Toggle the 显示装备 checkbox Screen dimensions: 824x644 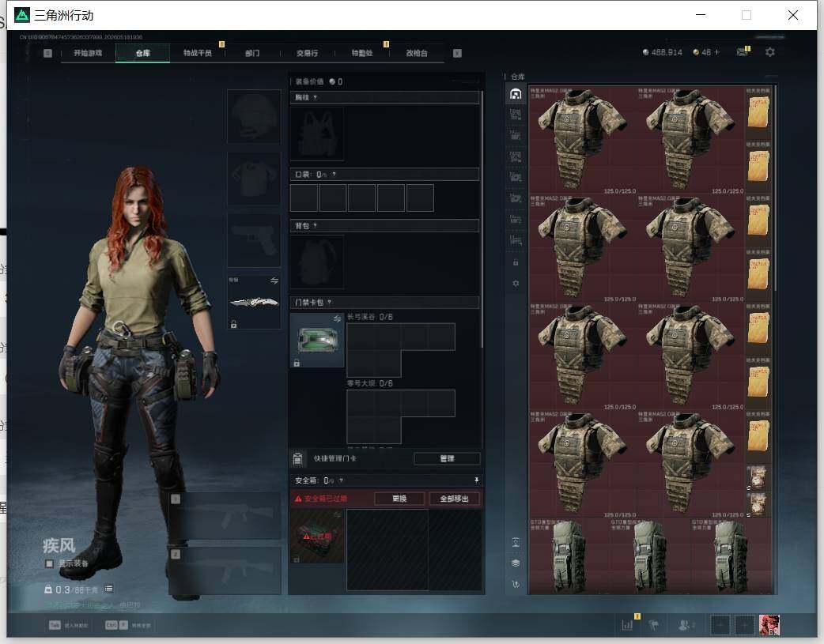[x=49, y=563]
